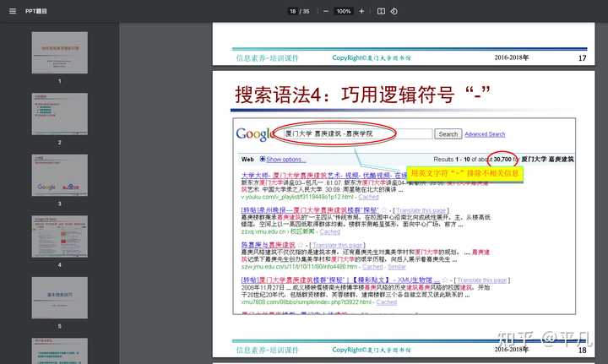Open page 2 thumbnail
The image size is (608, 364).
pos(60,114)
